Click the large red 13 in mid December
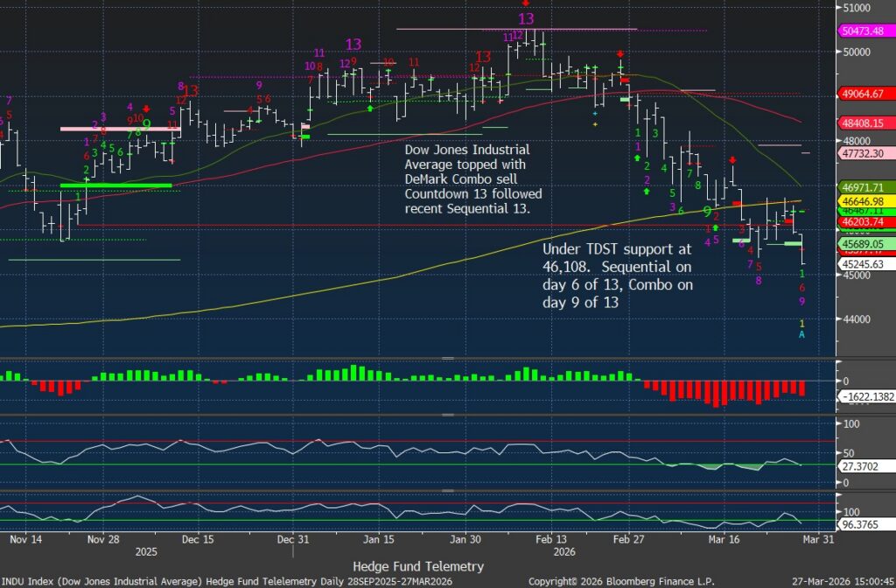Image resolution: width=896 pixels, height=588 pixels. [x=190, y=90]
